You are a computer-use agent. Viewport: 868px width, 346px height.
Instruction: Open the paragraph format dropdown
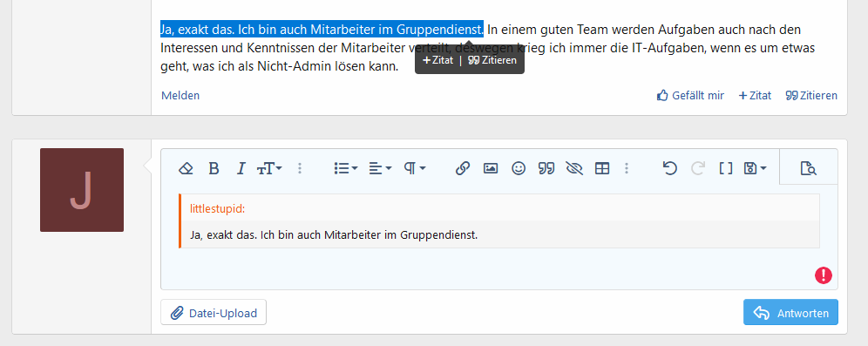click(415, 168)
